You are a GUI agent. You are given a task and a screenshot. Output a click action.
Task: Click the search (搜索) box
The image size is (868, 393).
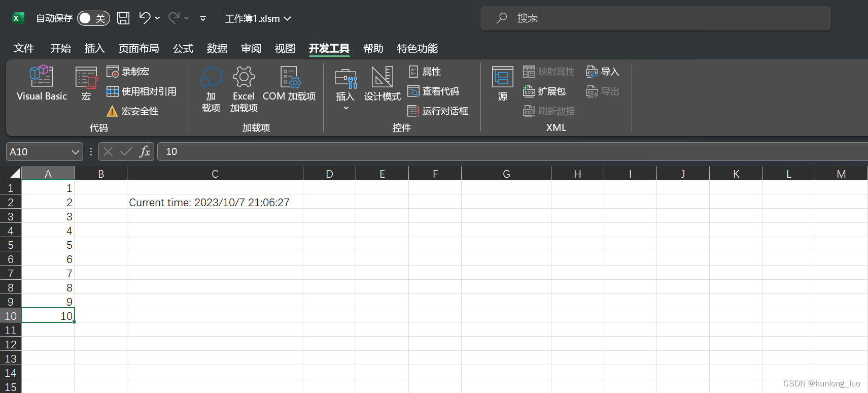(x=655, y=18)
